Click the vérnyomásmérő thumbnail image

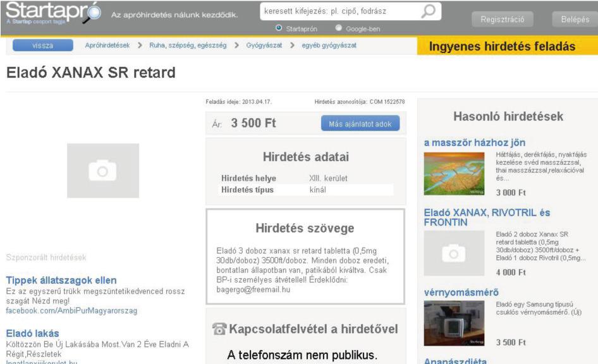pos(454,323)
